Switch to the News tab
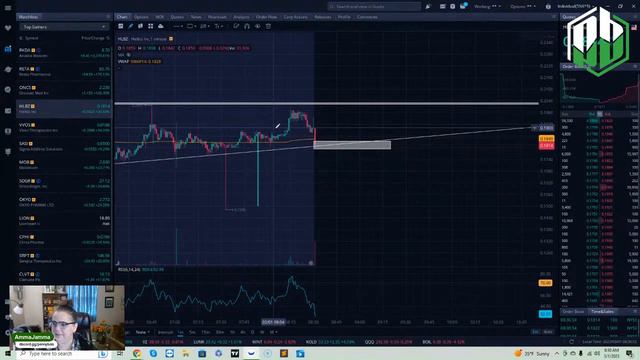 click(x=196, y=17)
